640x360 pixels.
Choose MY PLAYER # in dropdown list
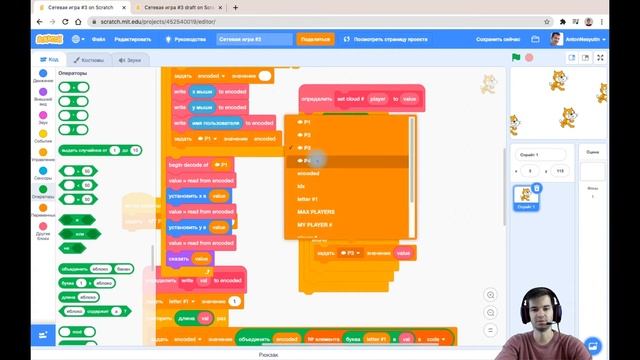pos(347,225)
